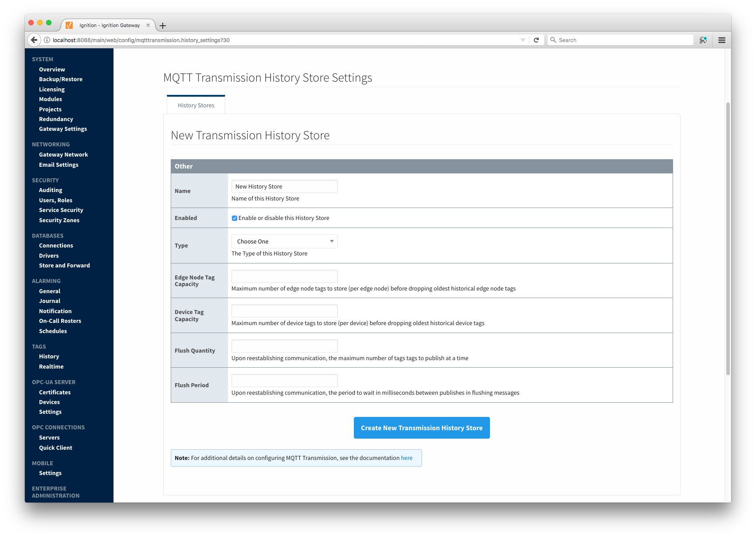Click the extension icon beside the search box
This screenshot has height=538, width=756.
point(703,40)
